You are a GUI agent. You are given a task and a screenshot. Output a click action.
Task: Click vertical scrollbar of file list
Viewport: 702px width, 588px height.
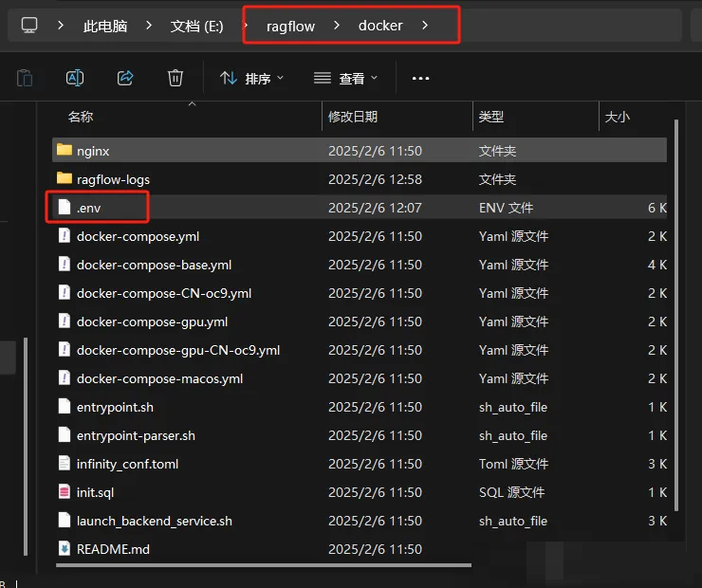click(676, 315)
